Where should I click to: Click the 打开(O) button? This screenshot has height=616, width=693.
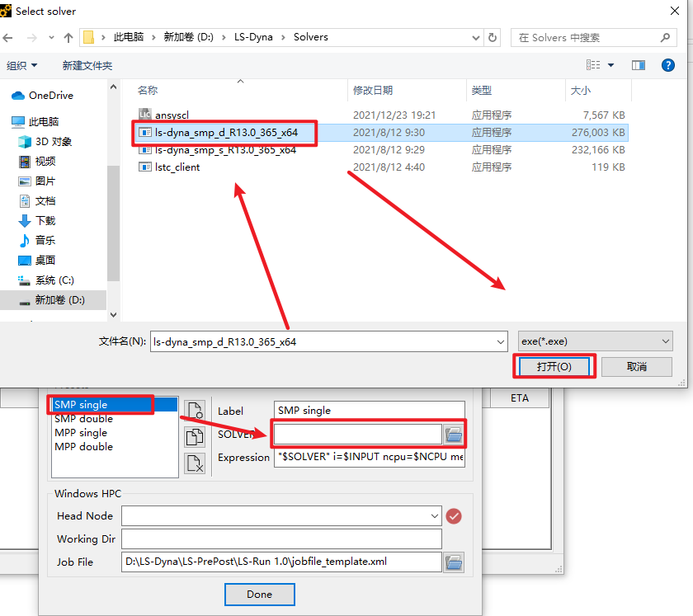tap(554, 366)
